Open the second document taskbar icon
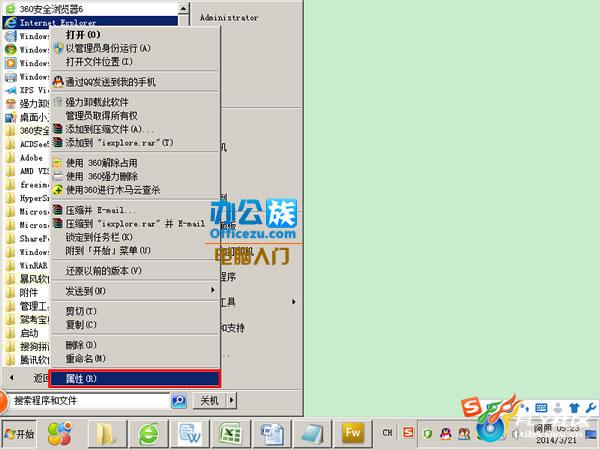This screenshot has width=600, height=450. click(x=272, y=434)
